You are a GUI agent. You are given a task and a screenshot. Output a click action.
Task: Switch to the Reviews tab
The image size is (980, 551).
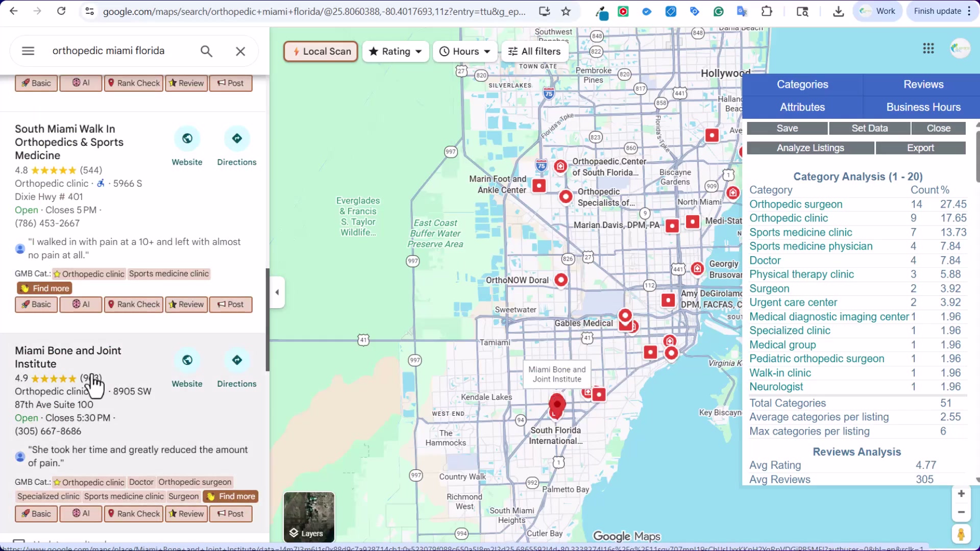923,85
